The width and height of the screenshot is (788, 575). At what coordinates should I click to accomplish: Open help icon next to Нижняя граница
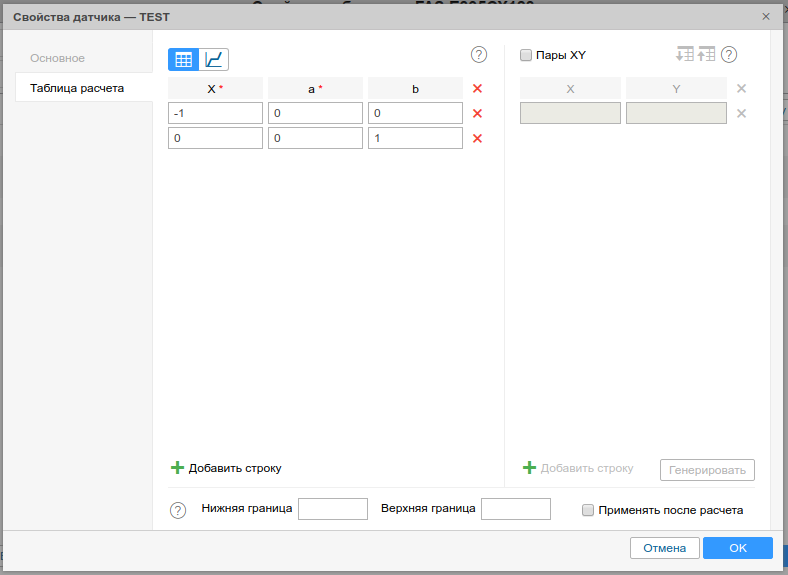click(x=178, y=510)
